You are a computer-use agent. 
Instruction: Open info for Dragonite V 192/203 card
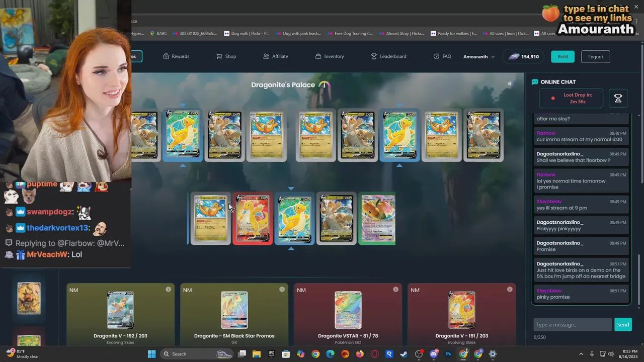coord(168,290)
